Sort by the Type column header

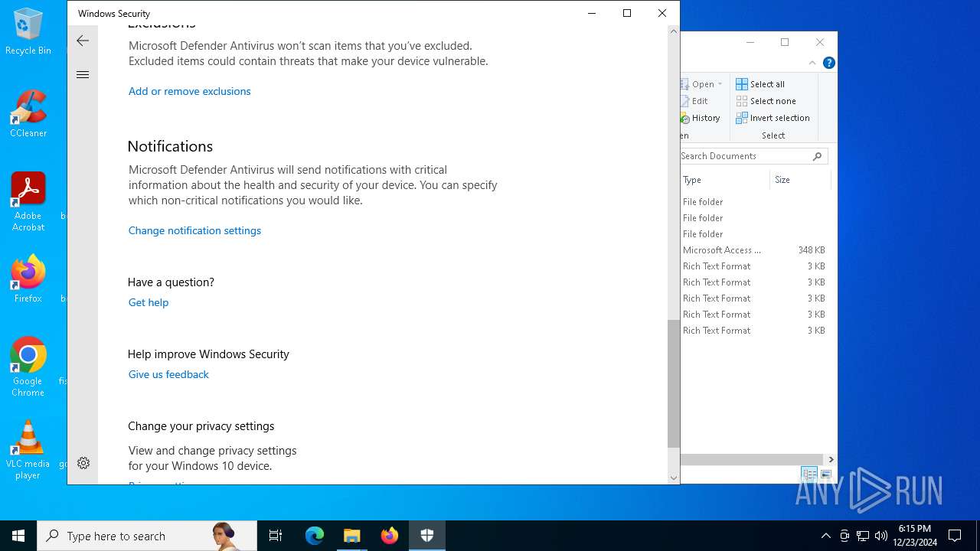coord(725,180)
